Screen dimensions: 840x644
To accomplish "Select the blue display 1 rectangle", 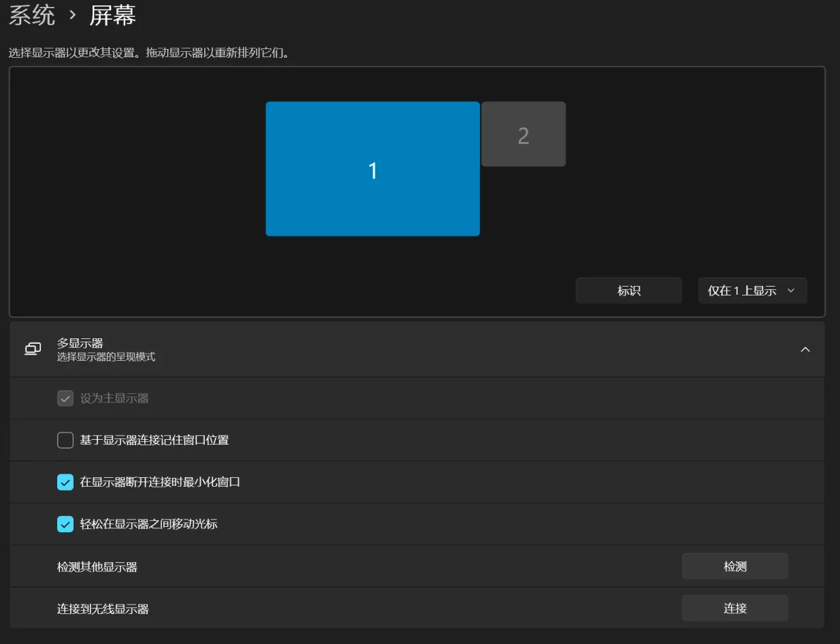I will click(372, 169).
